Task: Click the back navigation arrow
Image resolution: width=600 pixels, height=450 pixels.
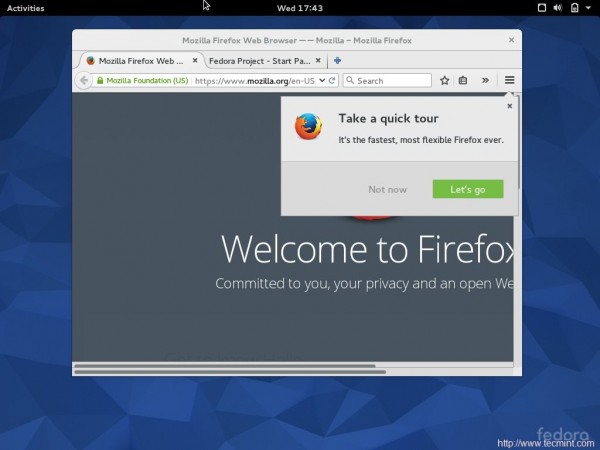Action: (x=83, y=80)
